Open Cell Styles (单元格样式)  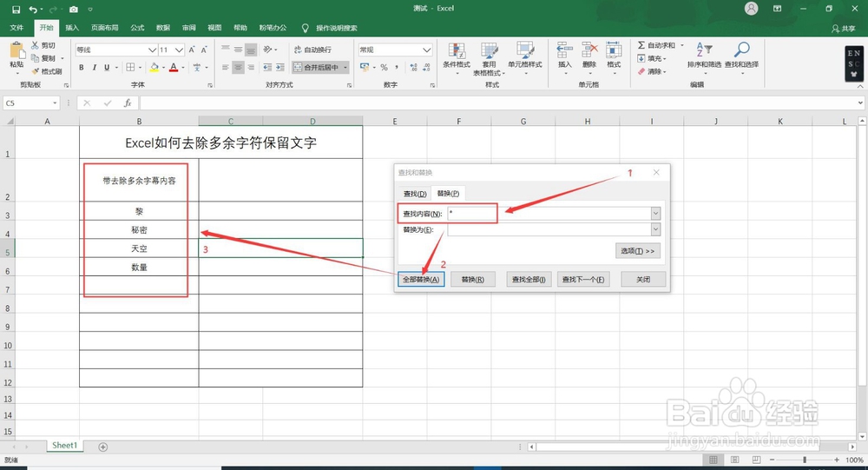pos(525,57)
